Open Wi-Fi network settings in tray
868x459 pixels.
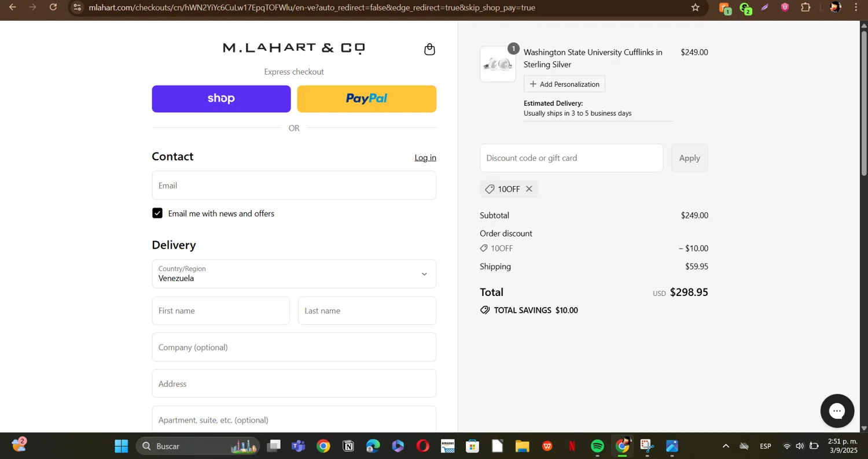pos(786,446)
